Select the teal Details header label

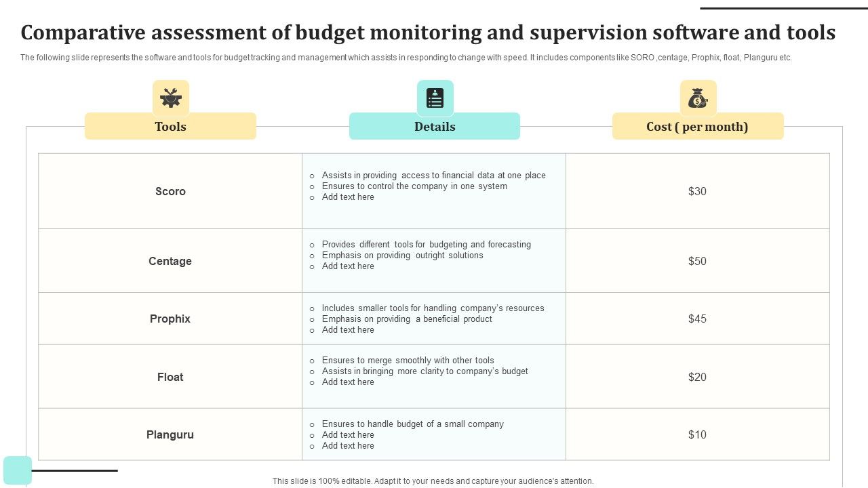pos(435,127)
